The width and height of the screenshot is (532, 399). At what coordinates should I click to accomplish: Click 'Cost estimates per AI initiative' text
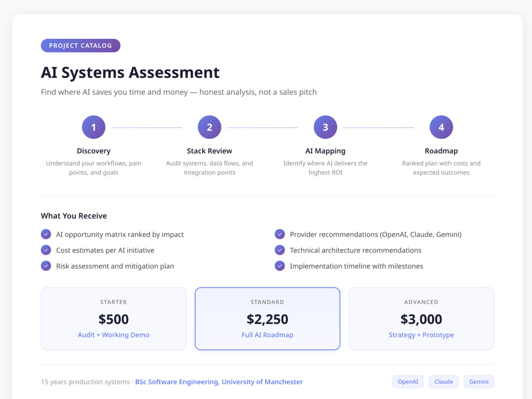(105, 251)
